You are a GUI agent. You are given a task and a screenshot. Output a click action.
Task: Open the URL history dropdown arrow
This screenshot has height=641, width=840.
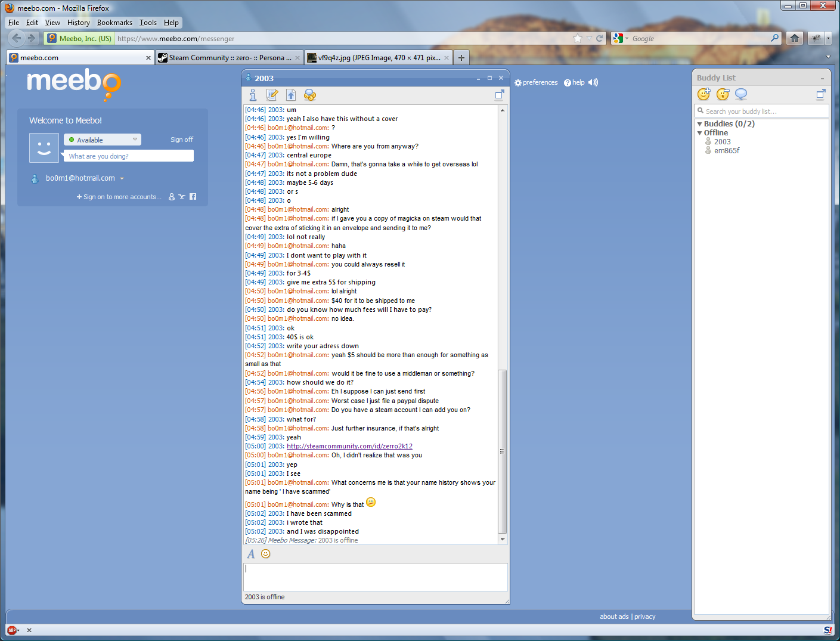tap(589, 38)
